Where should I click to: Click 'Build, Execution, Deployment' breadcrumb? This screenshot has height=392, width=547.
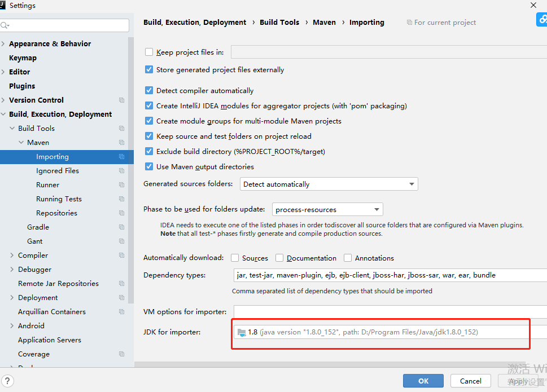195,23
